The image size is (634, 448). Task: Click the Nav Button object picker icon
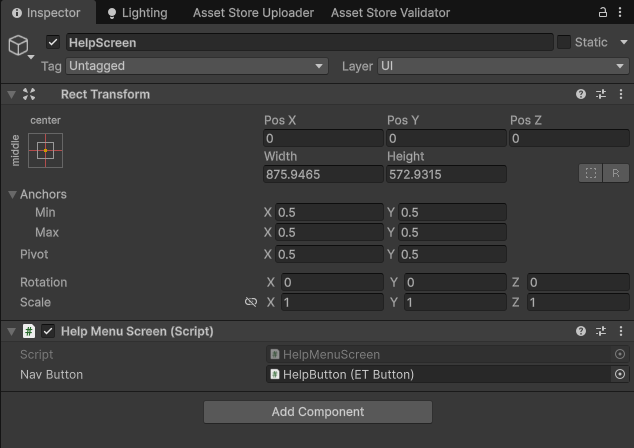pyautogui.click(x=620, y=374)
